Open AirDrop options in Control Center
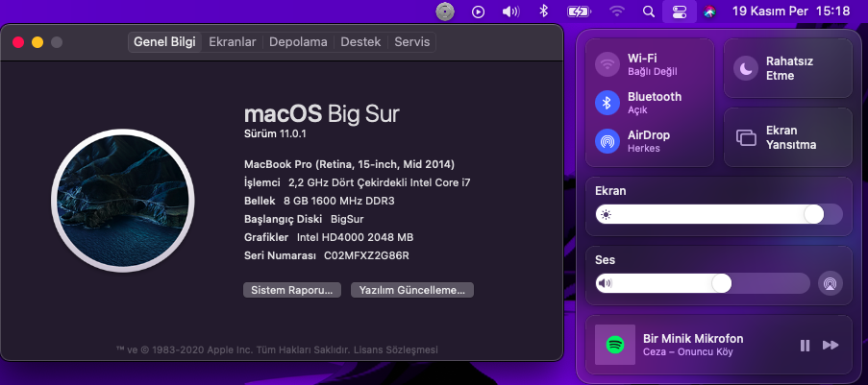 [607, 141]
